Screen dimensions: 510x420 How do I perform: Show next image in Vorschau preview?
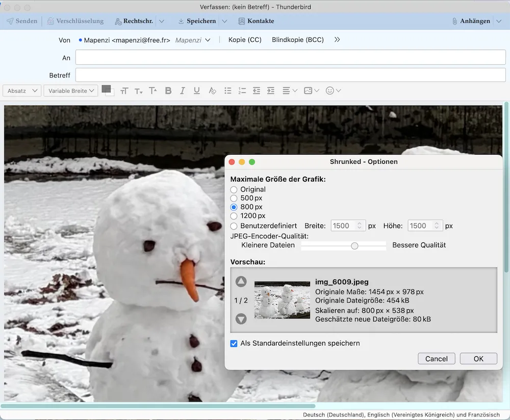point(241,319)
